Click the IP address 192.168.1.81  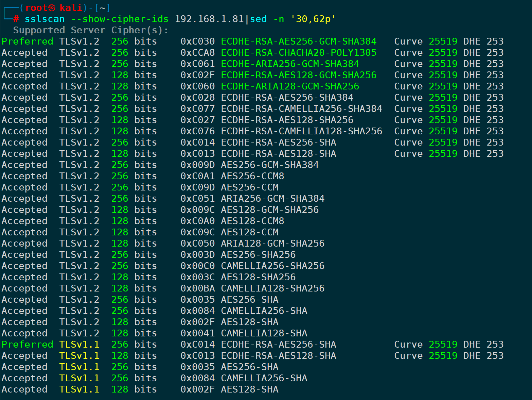click(209, 19)
